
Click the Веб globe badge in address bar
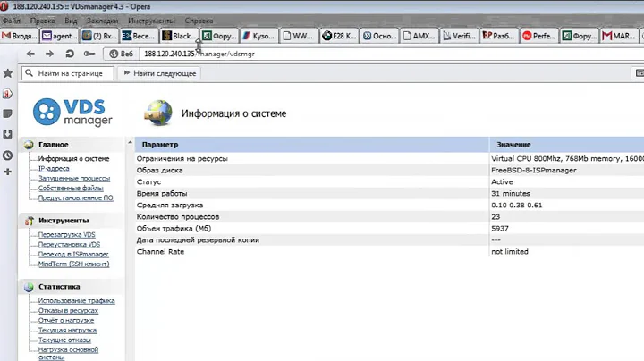pyautogui.click(x=121, y=54)
